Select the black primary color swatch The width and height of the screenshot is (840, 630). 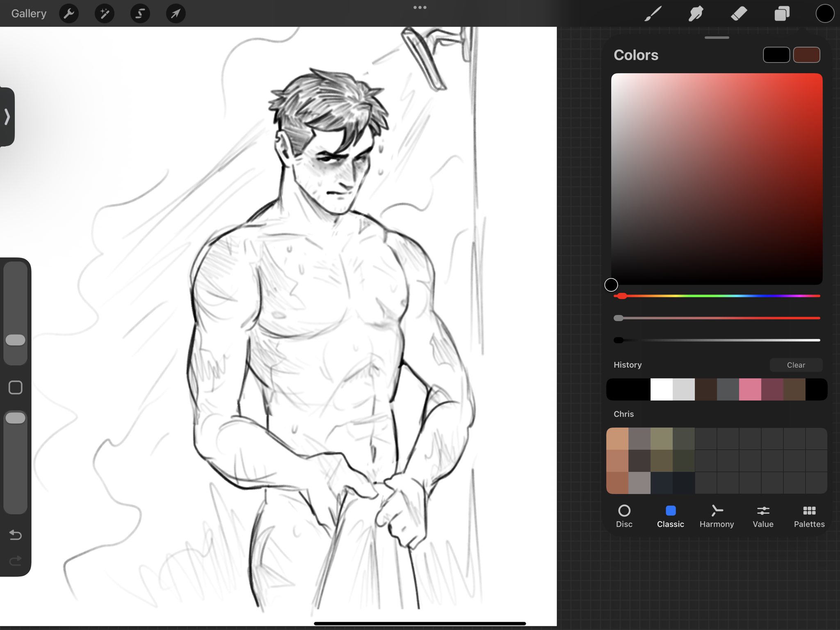click(776, 55)
